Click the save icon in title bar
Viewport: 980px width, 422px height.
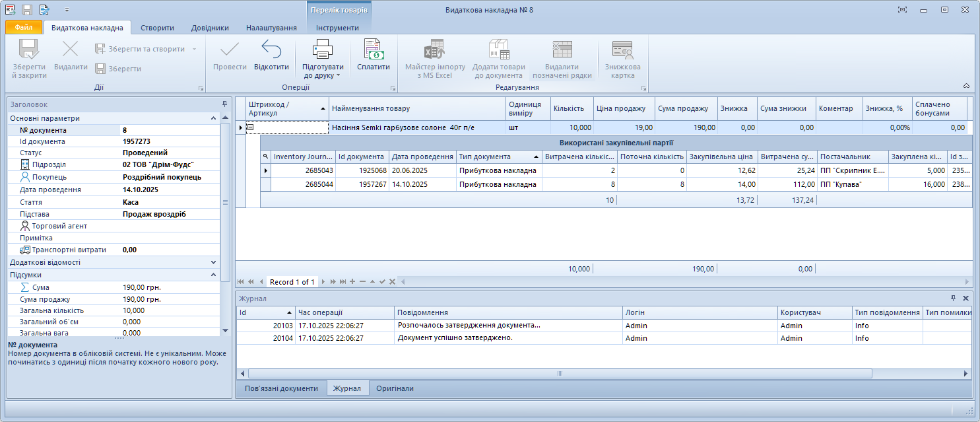27,10
